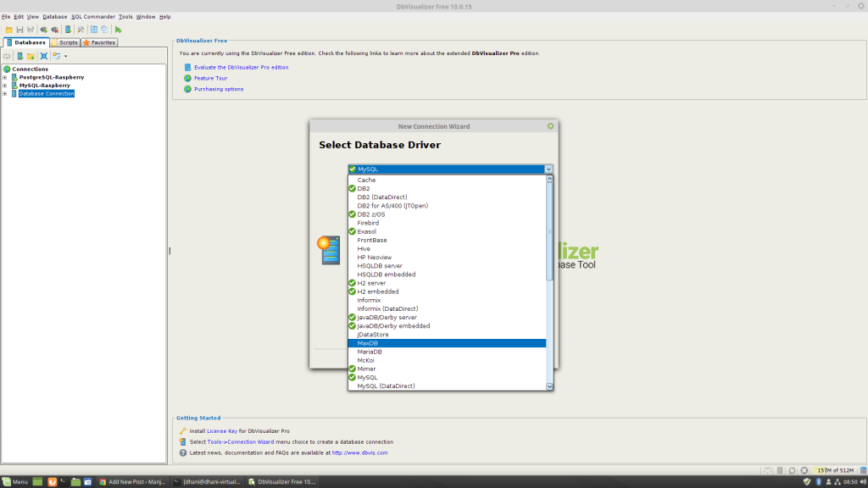Choose Firebird from the driver list
The width and height of the screenshot is (868, 488).
[x=447, y=223]
